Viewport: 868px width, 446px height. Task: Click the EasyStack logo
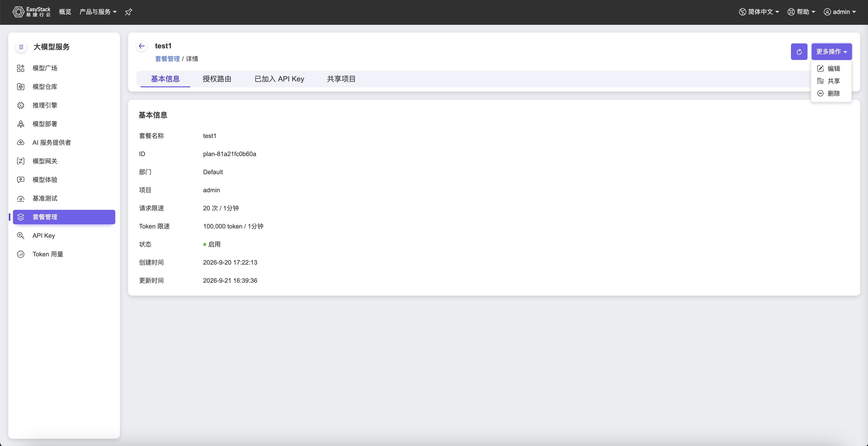(x=31, y=12)
